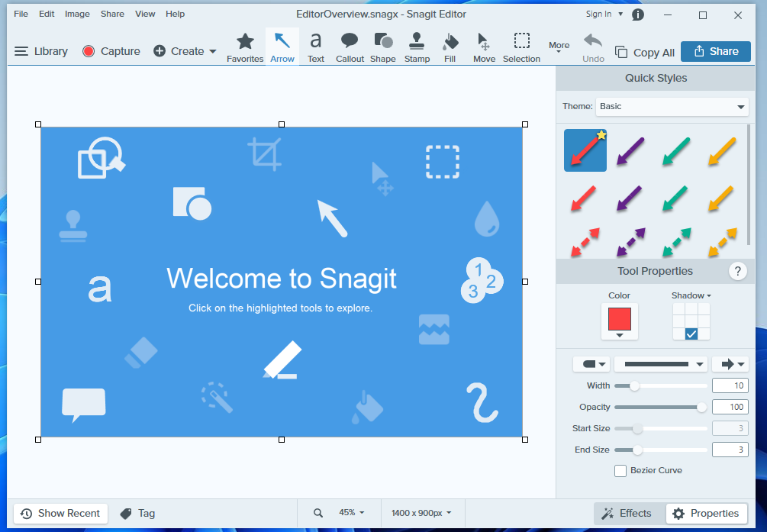Choose the orange arrow in second row

[x=721, y=198]
